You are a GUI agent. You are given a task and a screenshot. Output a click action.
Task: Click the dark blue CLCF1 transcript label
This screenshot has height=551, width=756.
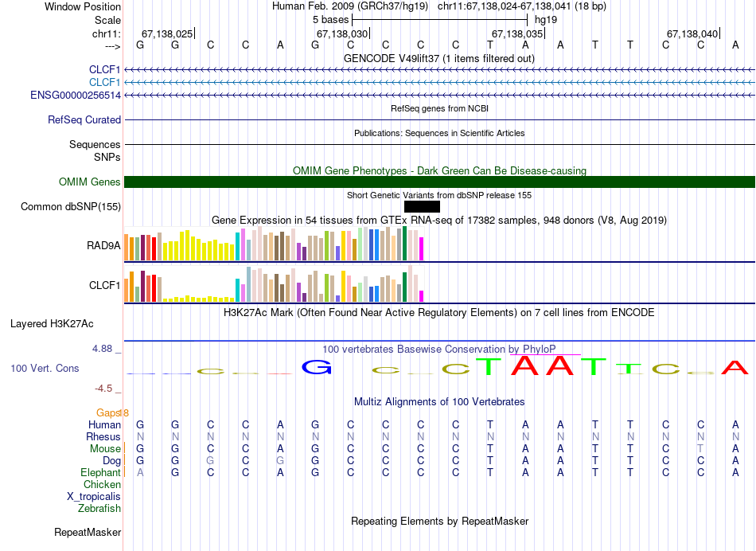click(x=104, y=69)
